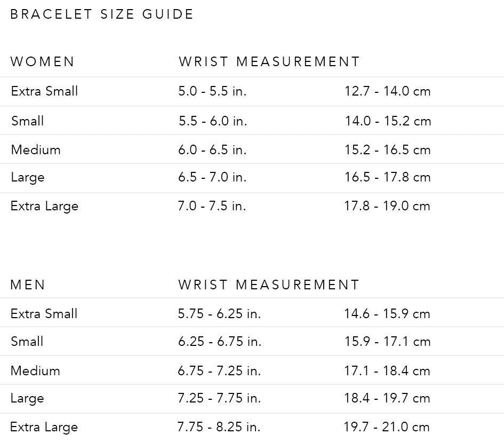Select the women's Extra Small row label
Screen dimensions: 504x442
click(x=44, y=91)
